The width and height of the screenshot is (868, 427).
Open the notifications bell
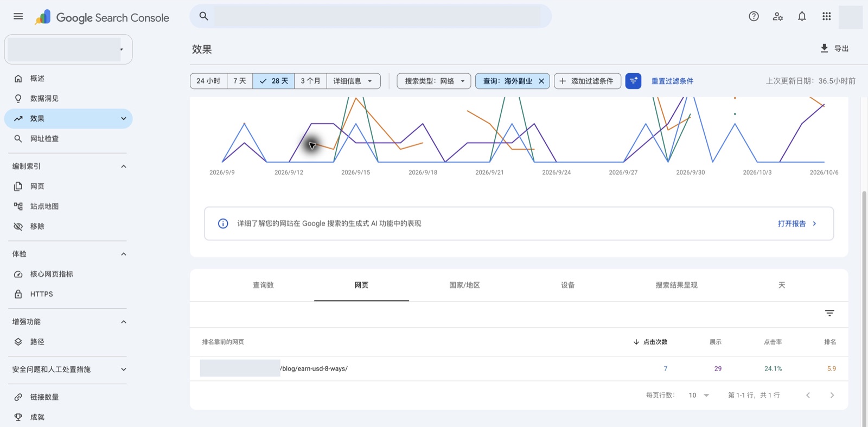coord(802,16)
